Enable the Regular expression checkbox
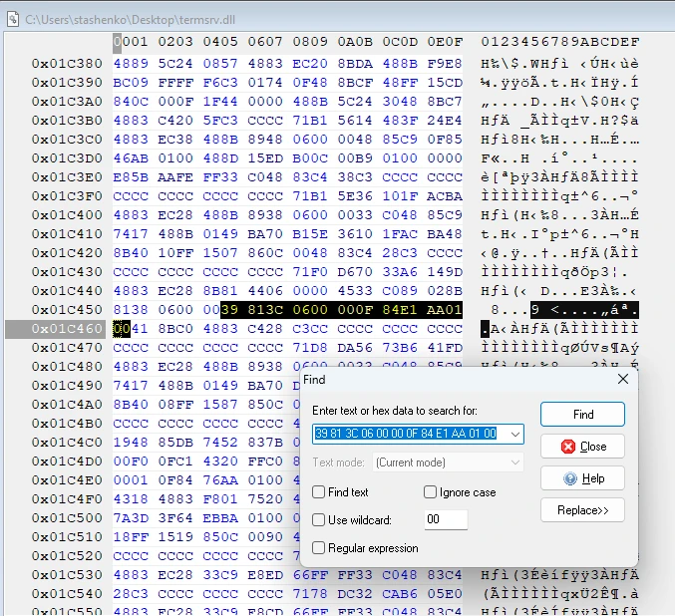This screenshot has width=675, height=616. pos(319,548)
